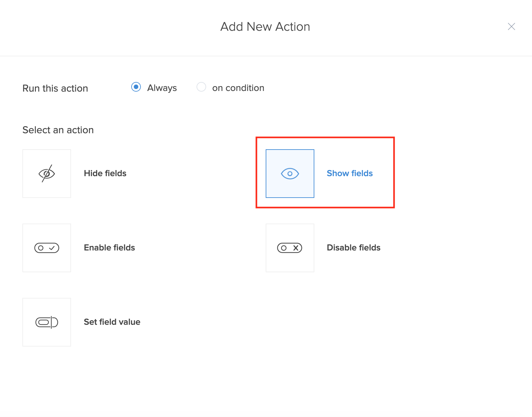
Task: Choose the 'Enable fields' text label
Action: [x=109, y=248]
